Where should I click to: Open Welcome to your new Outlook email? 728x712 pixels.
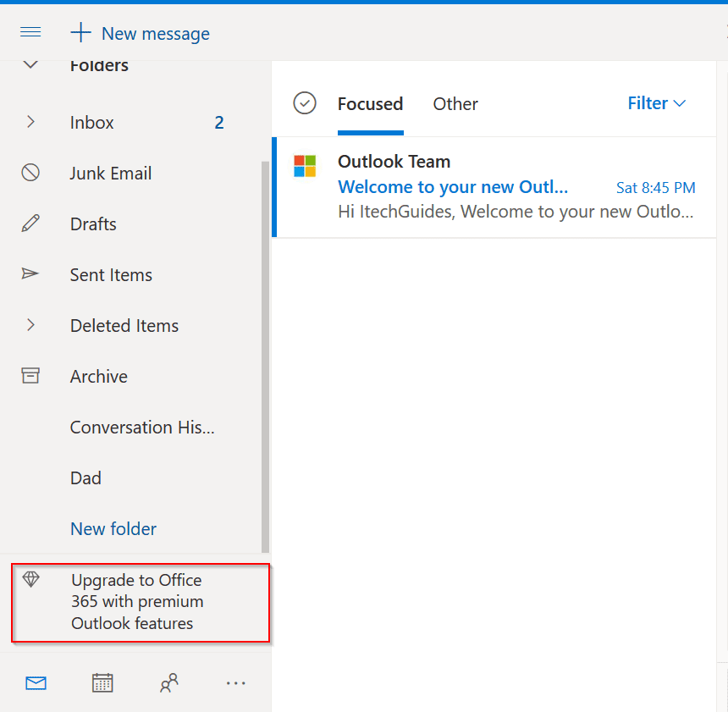453,187
